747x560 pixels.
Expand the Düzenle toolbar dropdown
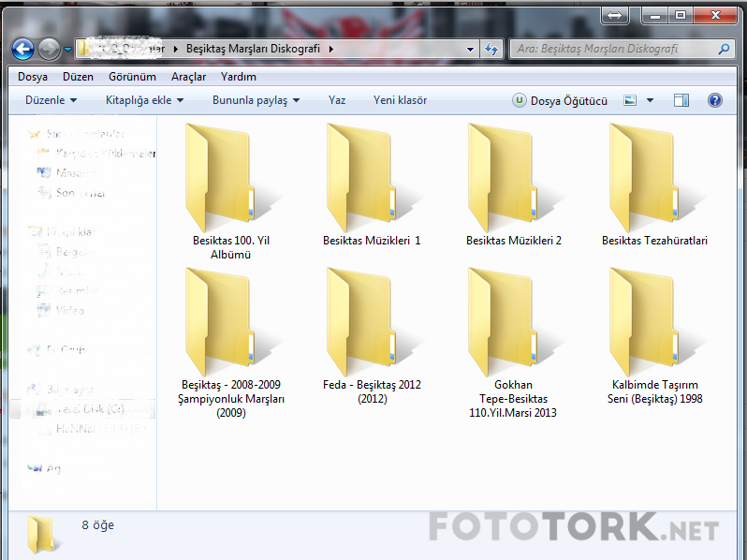pyautogui.click(x=51, y=100)
